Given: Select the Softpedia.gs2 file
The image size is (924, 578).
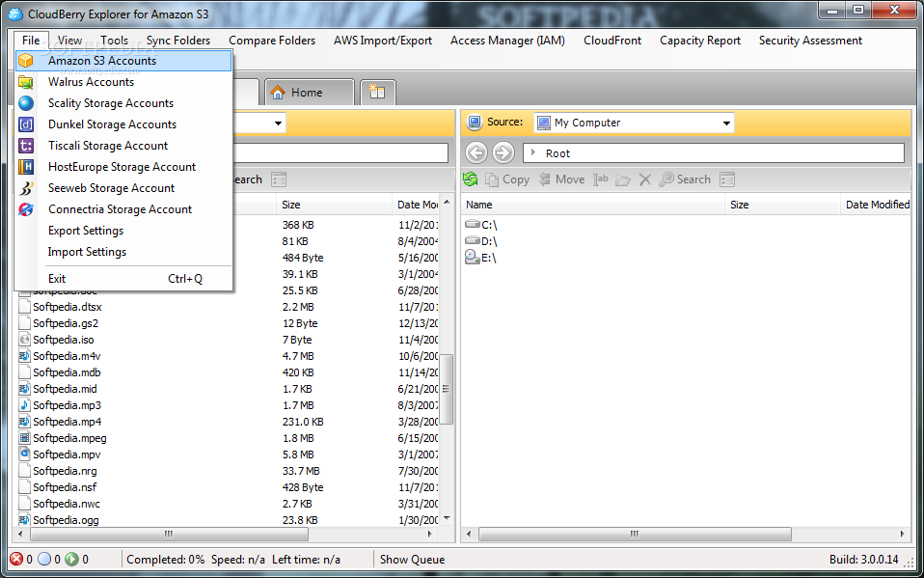Looking at the screenshot, I should [66, 324].
